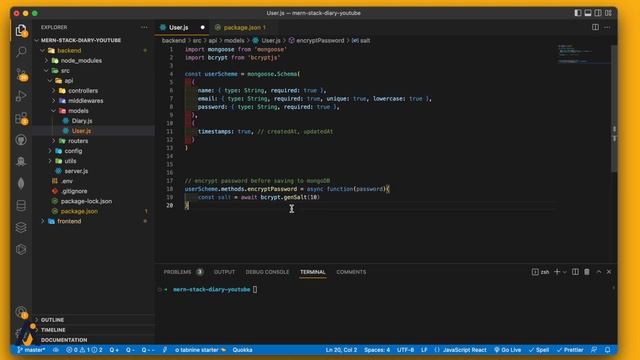Click tabnine starter in status bar
This screenshot has width=640, height=360.
[x=200, y=350]
